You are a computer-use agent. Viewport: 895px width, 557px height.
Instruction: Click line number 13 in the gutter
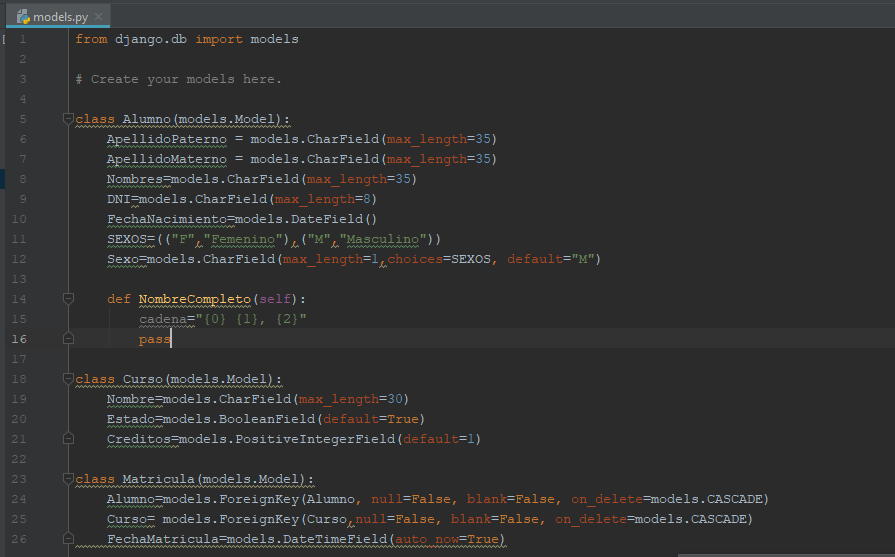click(19, 278)
